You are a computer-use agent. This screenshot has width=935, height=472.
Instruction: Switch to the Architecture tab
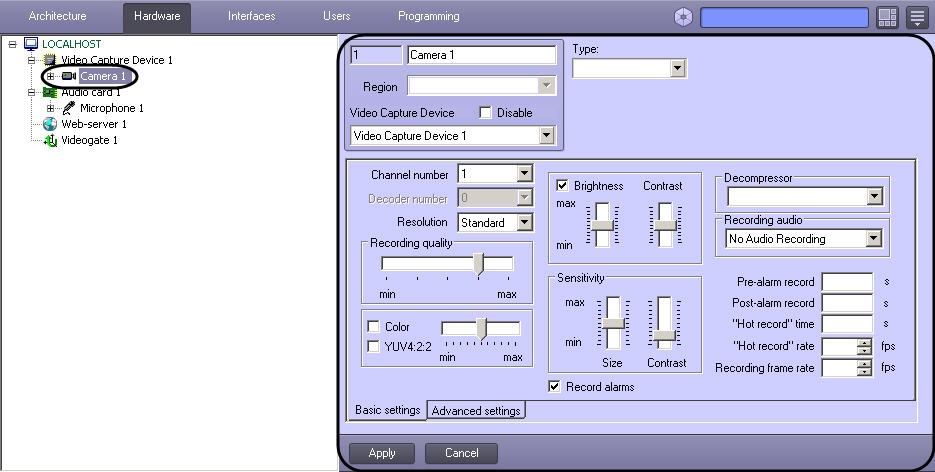(58, 16)
